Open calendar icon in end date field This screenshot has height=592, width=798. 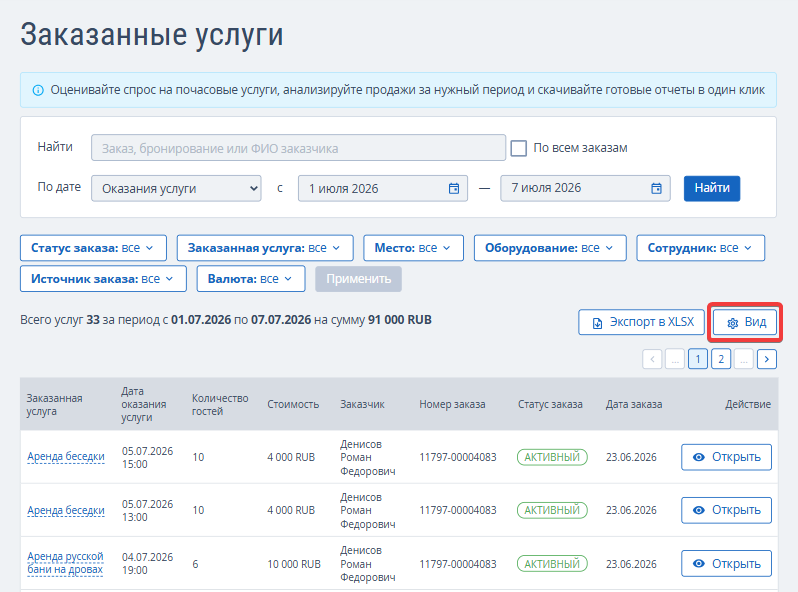coord(657,188)
